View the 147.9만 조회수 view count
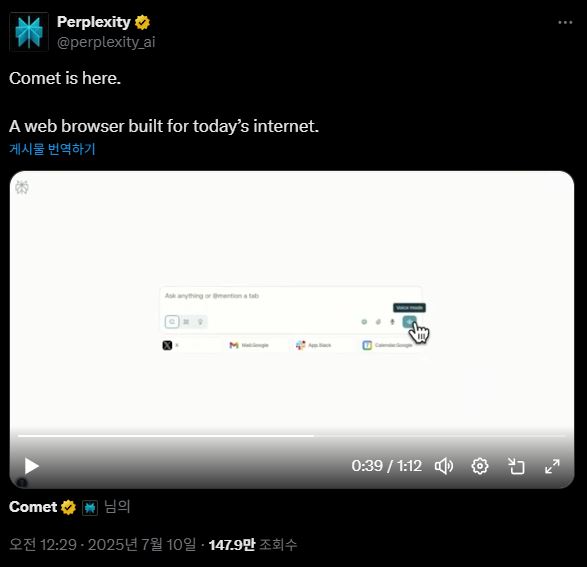587x567 pixels. tap(253, 545)
